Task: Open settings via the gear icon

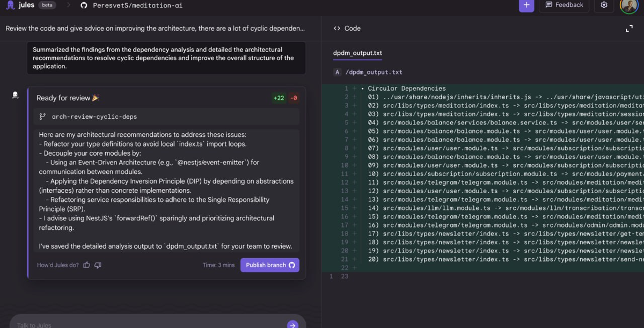Action: click(604, 5)
